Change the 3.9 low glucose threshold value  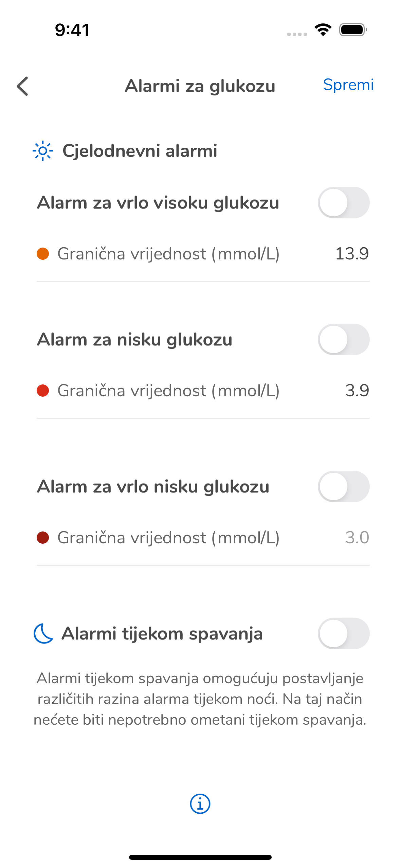pos(357,391)
